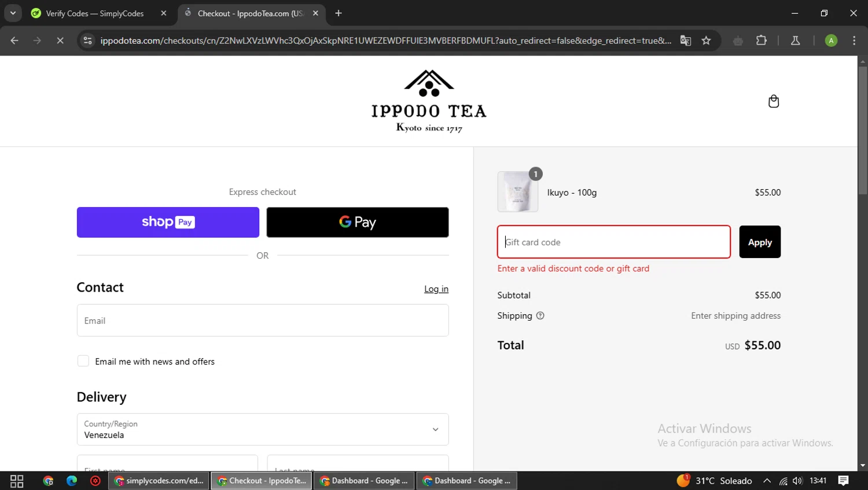
Task: Open the volume tray icon
Action: (798, 481)
